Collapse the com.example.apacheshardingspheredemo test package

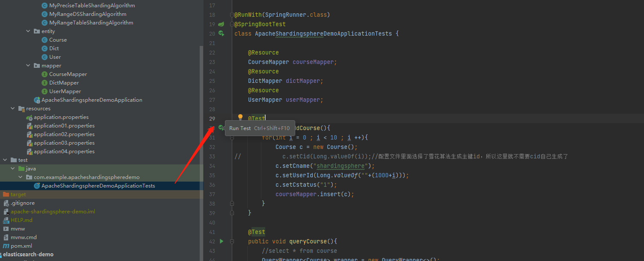tap(21, 177)
